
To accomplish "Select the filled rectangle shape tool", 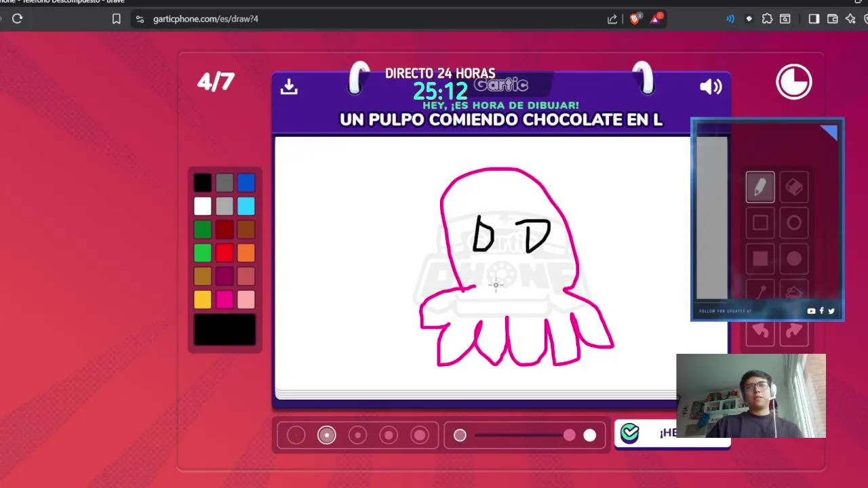I will coord(759,258).
